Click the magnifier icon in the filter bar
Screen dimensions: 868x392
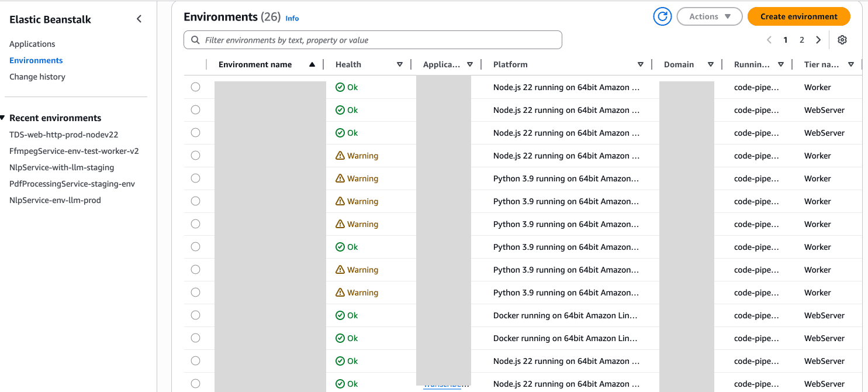pos(195,39)
